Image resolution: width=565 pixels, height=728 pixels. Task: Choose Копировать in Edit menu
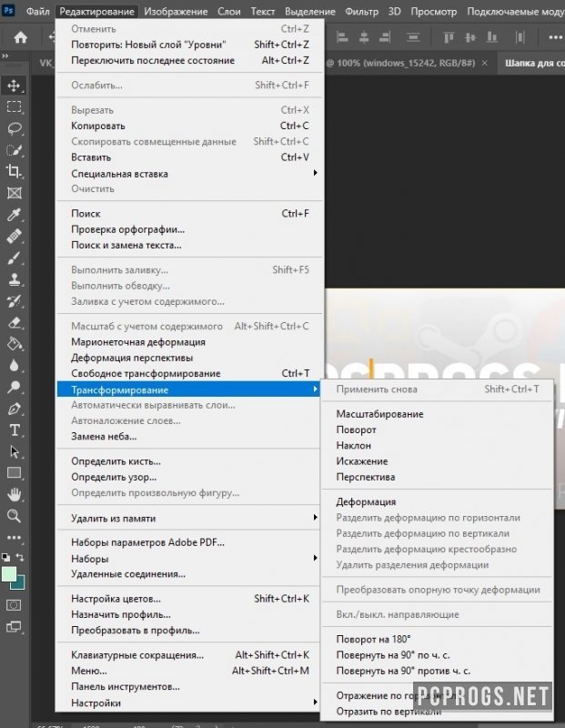189,126
